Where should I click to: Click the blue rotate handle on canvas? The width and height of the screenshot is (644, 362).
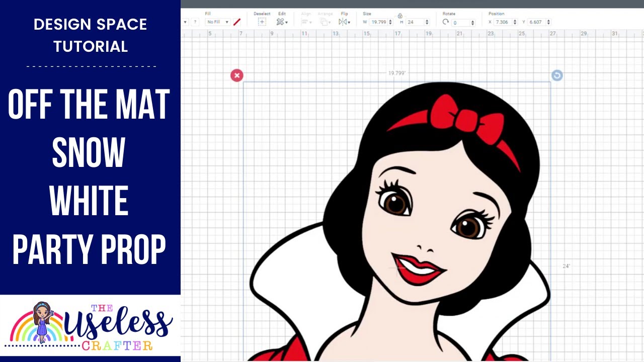tap(557, 75)
